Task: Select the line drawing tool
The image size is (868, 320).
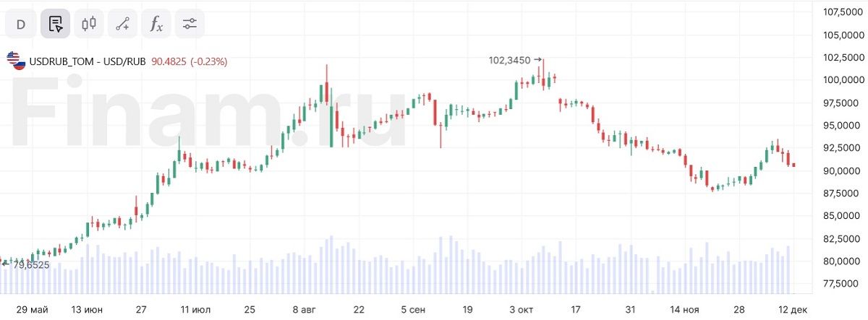Action: click(x=122, y=24)
